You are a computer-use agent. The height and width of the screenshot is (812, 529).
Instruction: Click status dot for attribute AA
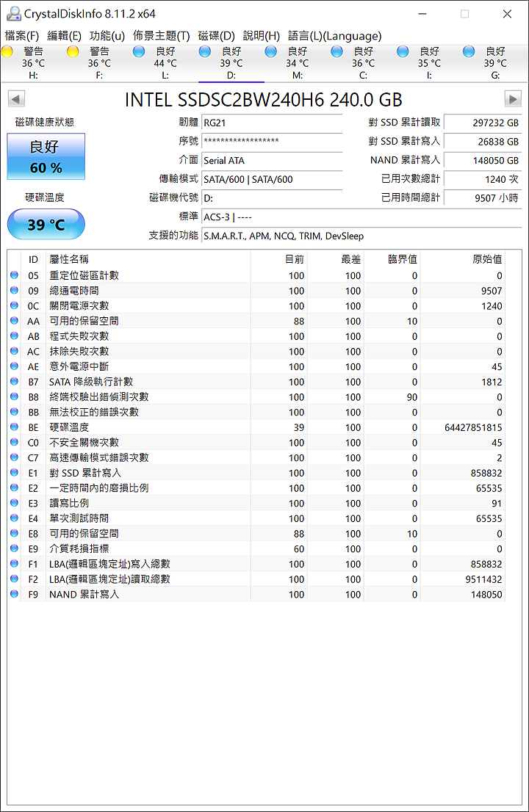coord(14,321)
